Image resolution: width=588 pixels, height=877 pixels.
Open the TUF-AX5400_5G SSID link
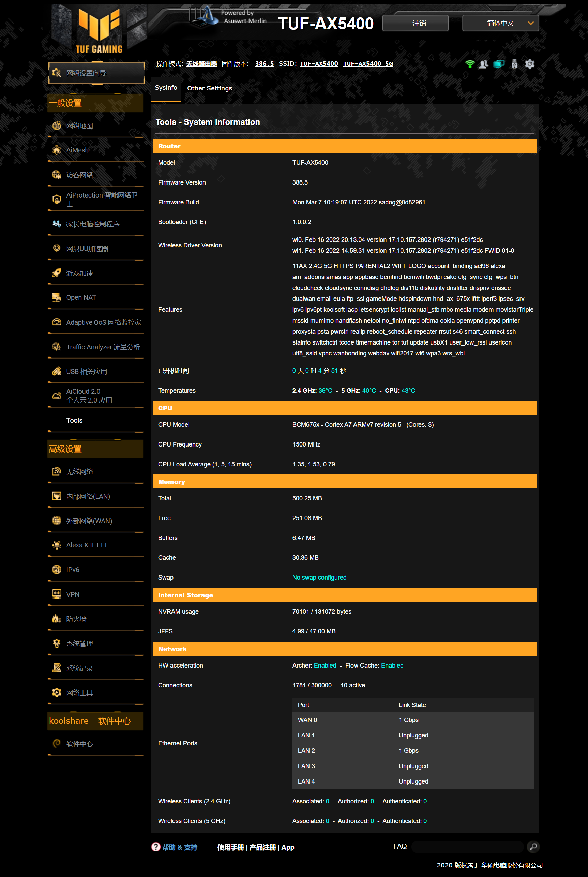[x=367, y=64]
